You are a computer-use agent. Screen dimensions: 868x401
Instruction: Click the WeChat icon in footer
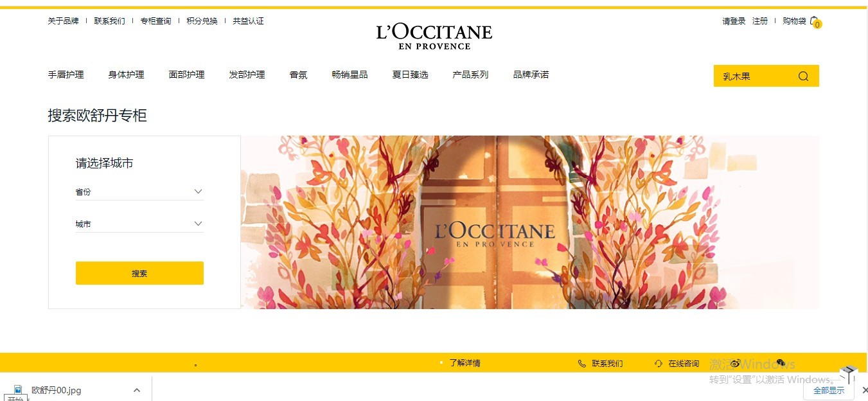pos(781,364)
